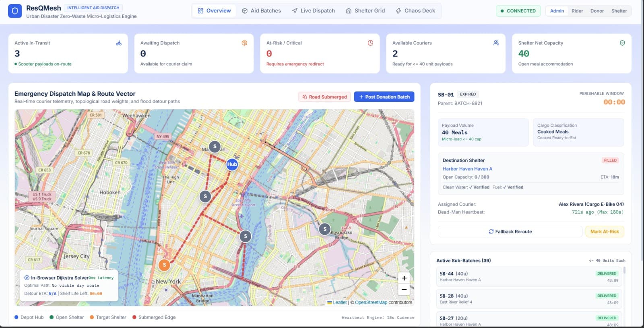Click the package icon on Awaiting Dispatch card
644x328 pixels.
click(x=244, y=43)
